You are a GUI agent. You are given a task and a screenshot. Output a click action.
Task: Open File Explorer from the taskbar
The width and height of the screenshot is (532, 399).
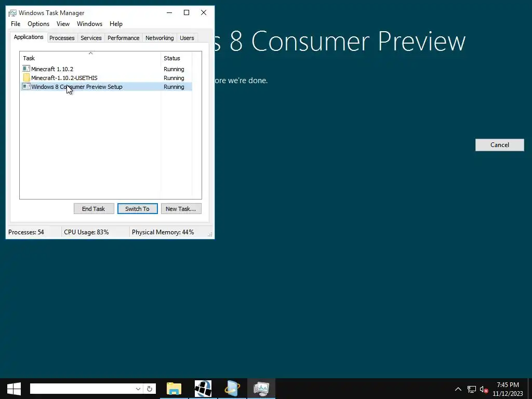pos(174,389)
